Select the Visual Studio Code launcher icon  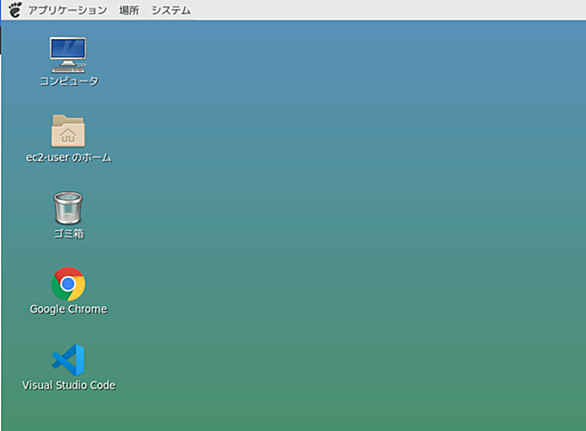click(x=68, y=360)
